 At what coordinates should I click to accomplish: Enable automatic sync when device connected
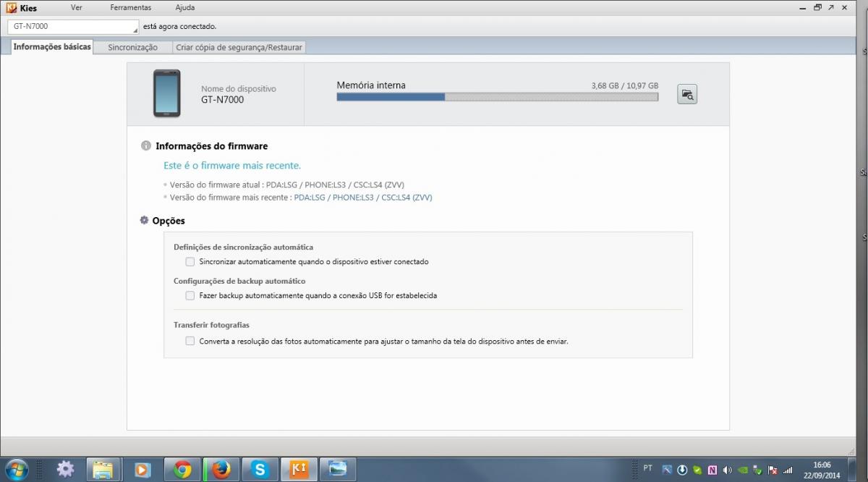190,261
